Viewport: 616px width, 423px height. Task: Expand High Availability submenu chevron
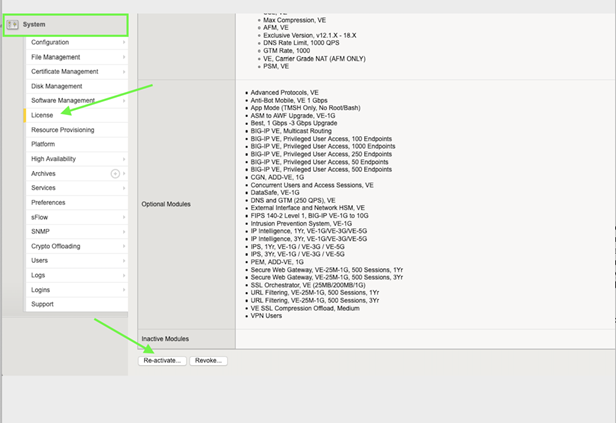click(124, 159)
